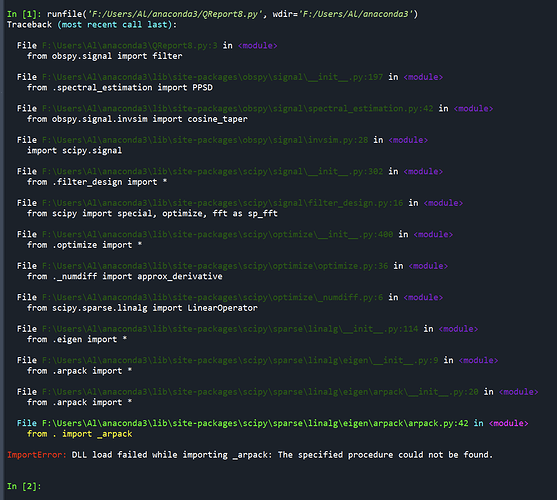
Task: Open the spectral_estimation.py:42 file link
Action: pyautogui.click(x=238, y=109)
